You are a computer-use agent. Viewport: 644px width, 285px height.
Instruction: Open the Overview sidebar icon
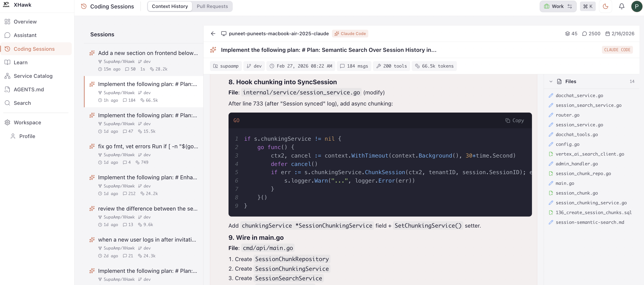(x=7, y=22)
